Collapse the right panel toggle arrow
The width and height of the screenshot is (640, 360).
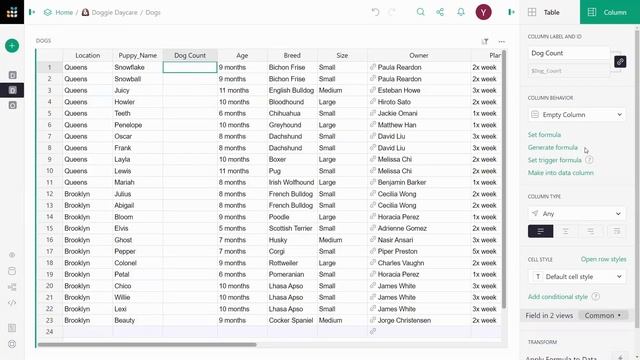tap(511, 12)
